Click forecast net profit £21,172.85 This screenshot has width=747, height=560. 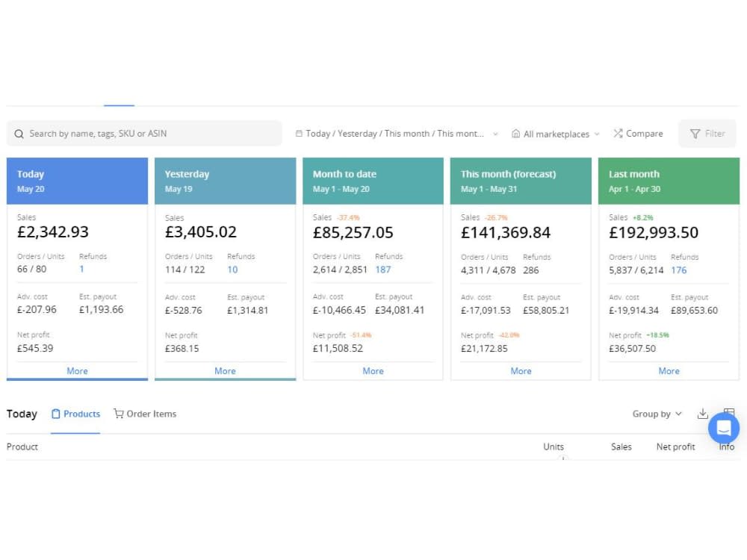484,349
